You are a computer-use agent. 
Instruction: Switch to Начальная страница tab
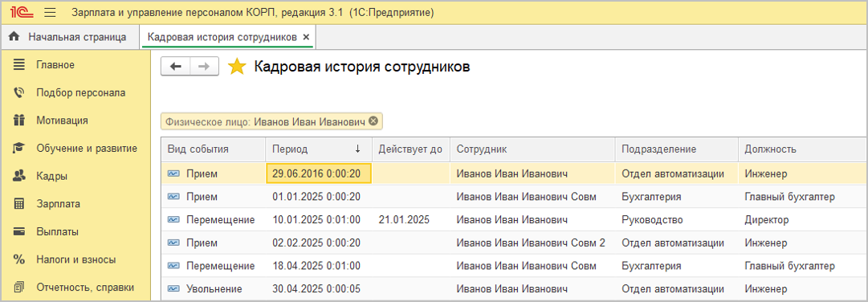(71, 37)
